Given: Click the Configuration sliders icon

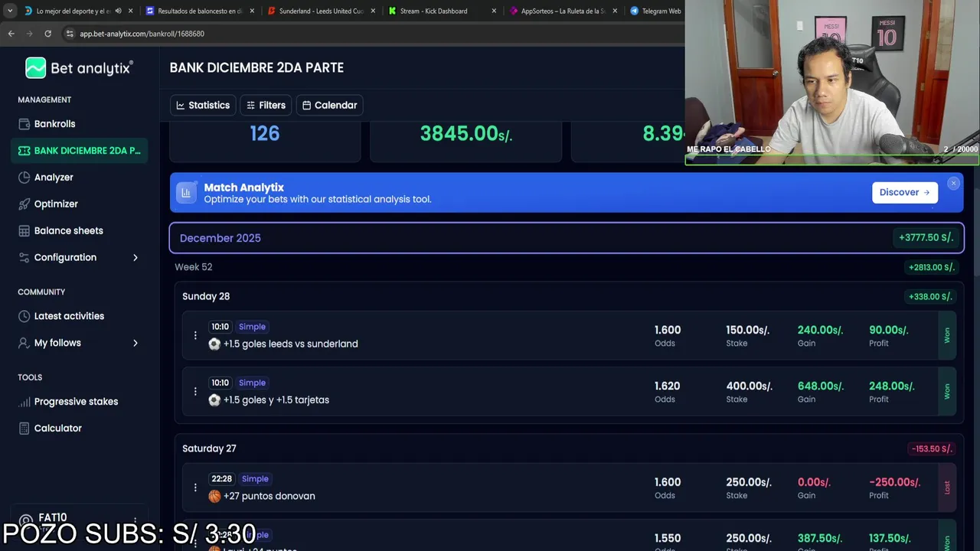Looking at the screenshot, I should (x=24, y=258).
